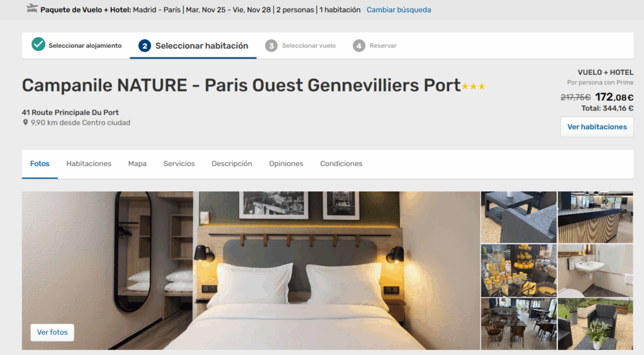Open the Opiniones tab

286,164
